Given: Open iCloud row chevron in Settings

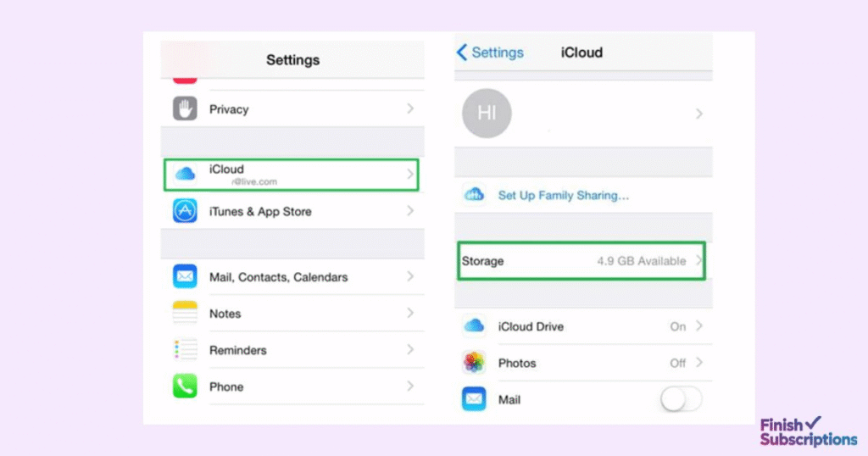Looking at the screenshot, I should tap(410, 175).
